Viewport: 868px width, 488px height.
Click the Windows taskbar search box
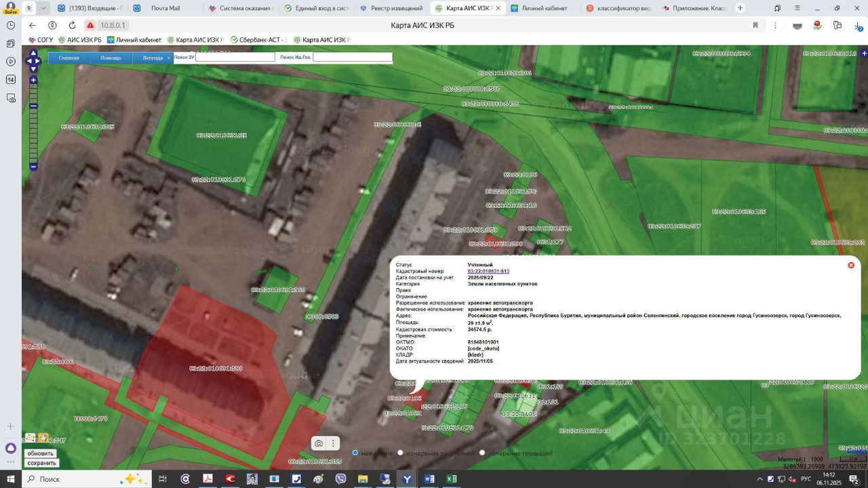click(x=88, y=479)
